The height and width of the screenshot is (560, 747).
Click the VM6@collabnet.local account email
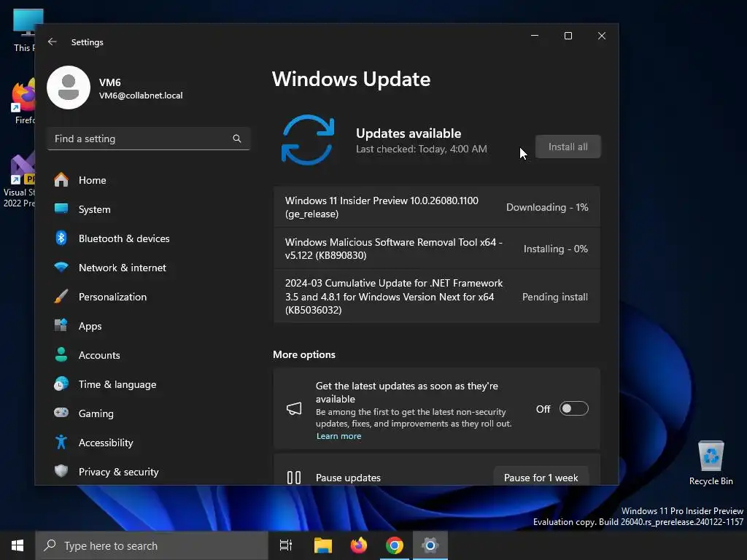coord(141,96)
